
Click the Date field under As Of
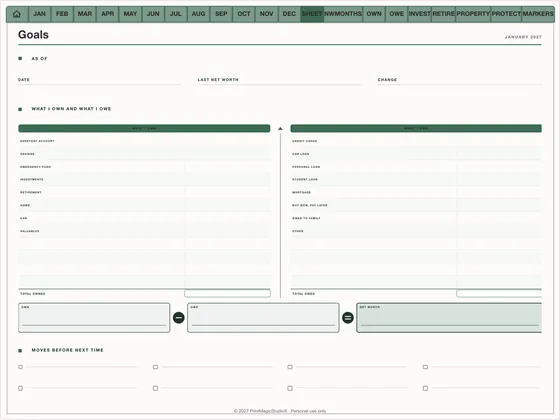point(100,81)
